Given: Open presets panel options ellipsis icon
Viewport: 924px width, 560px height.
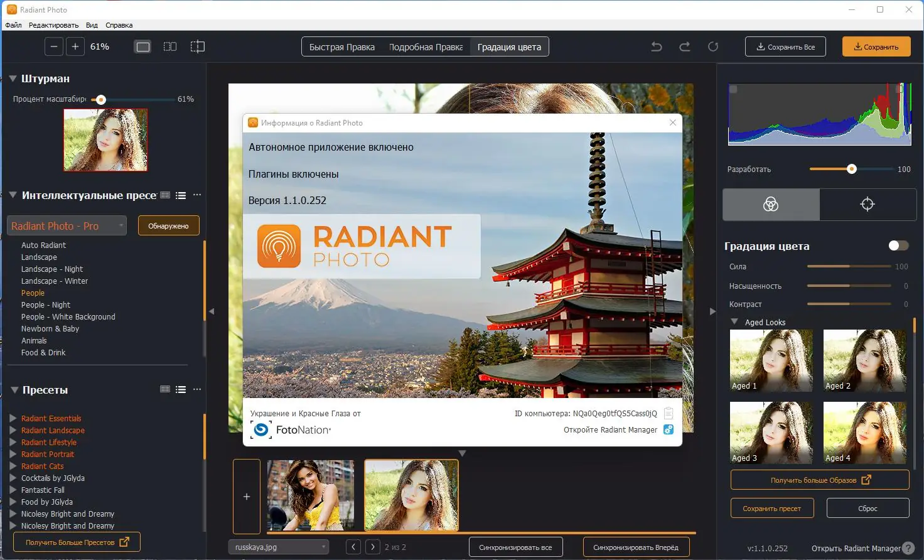Looking at the screenshot, I should (x=196, y=389).
